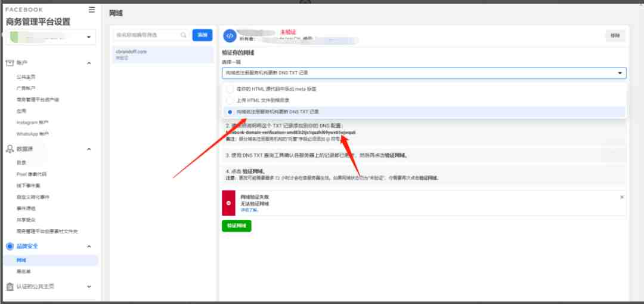Open WhatsApp 帐户 in the sidebar

(33, 134)
